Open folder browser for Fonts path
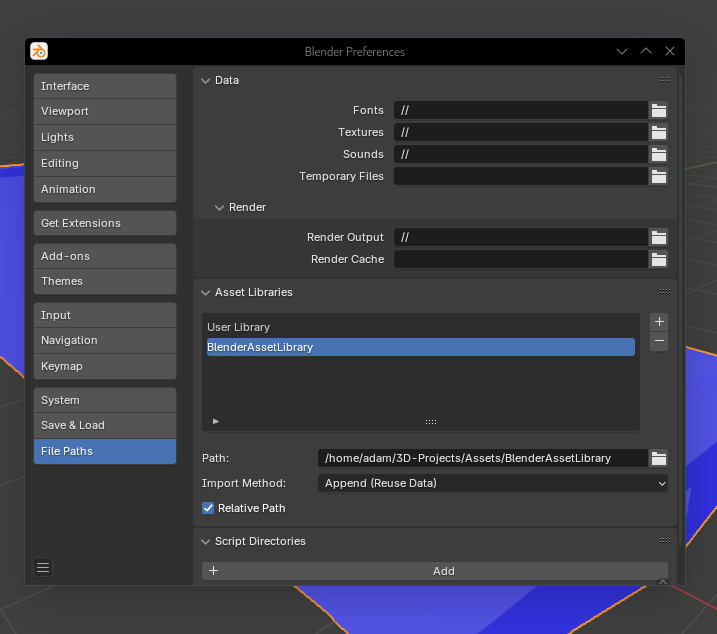 pos(658,110)
